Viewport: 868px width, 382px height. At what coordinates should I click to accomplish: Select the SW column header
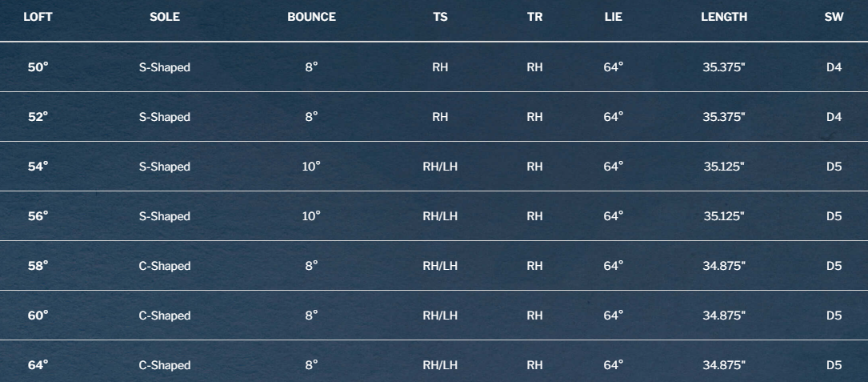(834, 18)
